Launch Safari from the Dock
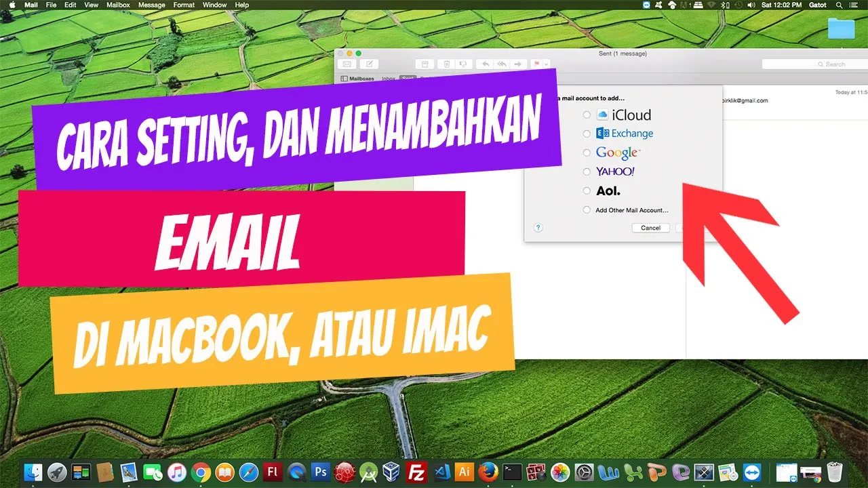The height and width of the screenshot is (488, 868). pos(249,472)
